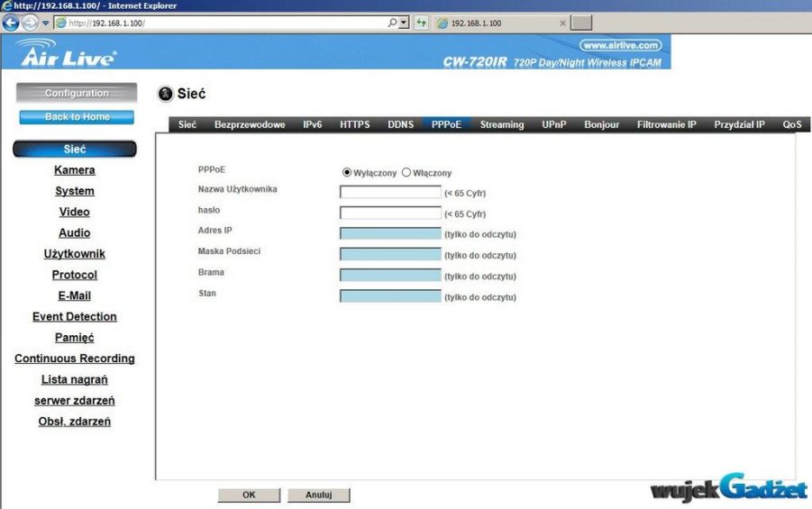Open recent pages dropdown next to Forward

46,23
